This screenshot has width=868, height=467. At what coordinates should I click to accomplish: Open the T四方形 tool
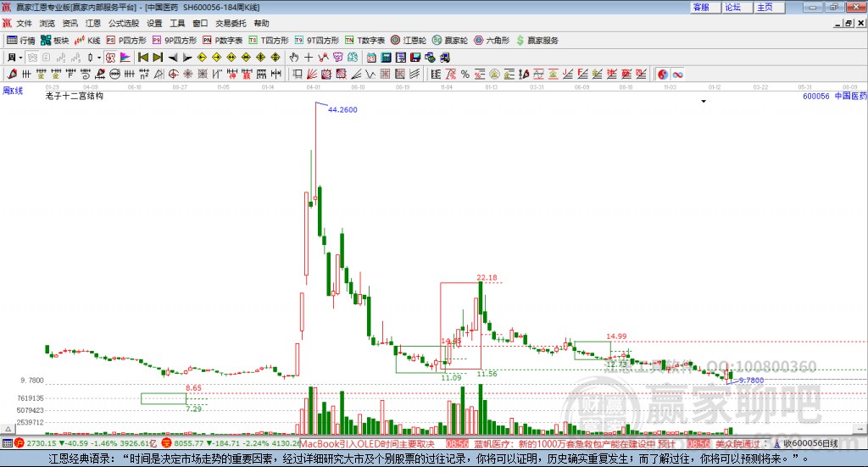pos(269,41)
